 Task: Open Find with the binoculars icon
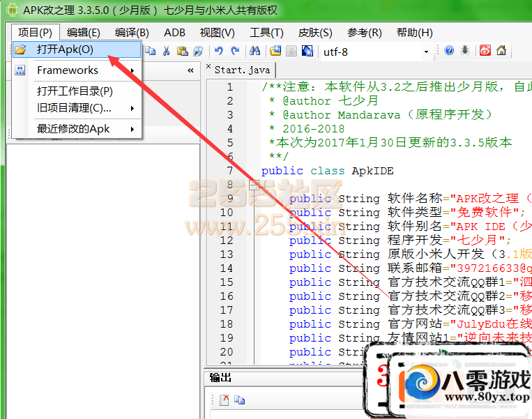pos(254,51)
